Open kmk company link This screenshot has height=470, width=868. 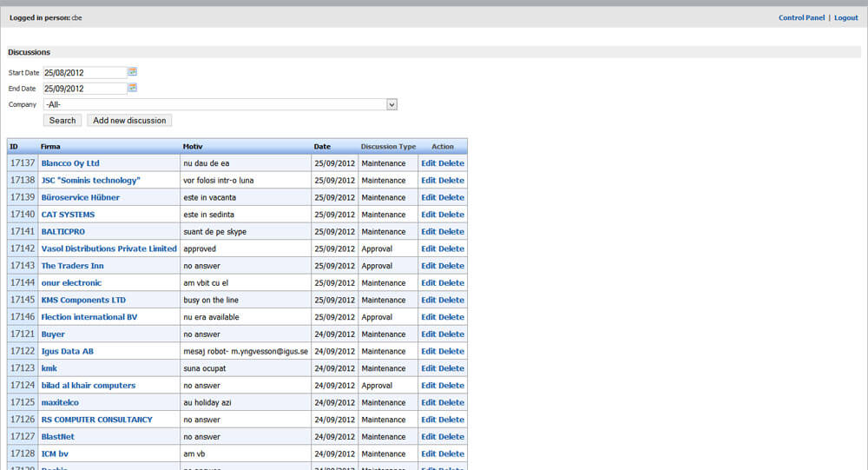tap(49, 368)
